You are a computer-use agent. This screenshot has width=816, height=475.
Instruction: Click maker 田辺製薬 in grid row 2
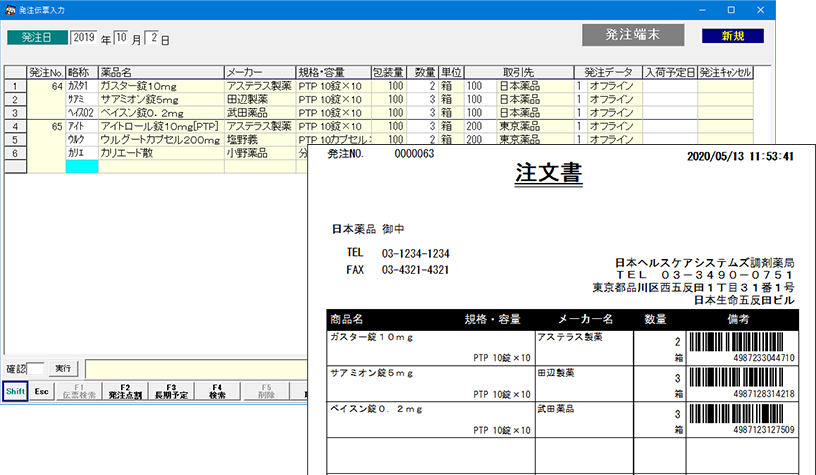click(247, 99)
